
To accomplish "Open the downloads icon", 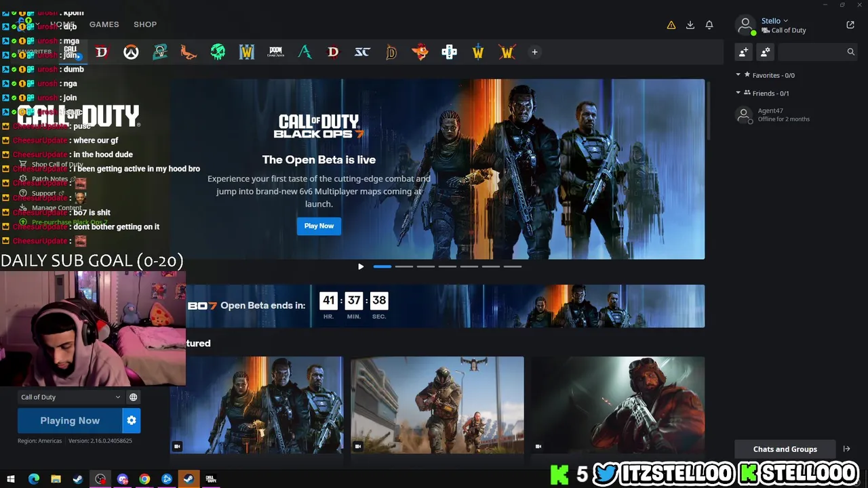I will (x=690, y=25).
